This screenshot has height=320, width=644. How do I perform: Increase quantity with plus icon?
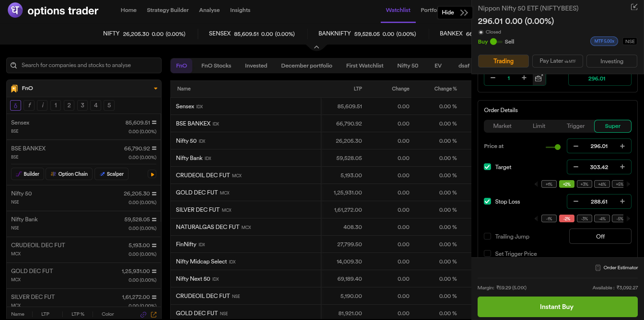[524, 78]
